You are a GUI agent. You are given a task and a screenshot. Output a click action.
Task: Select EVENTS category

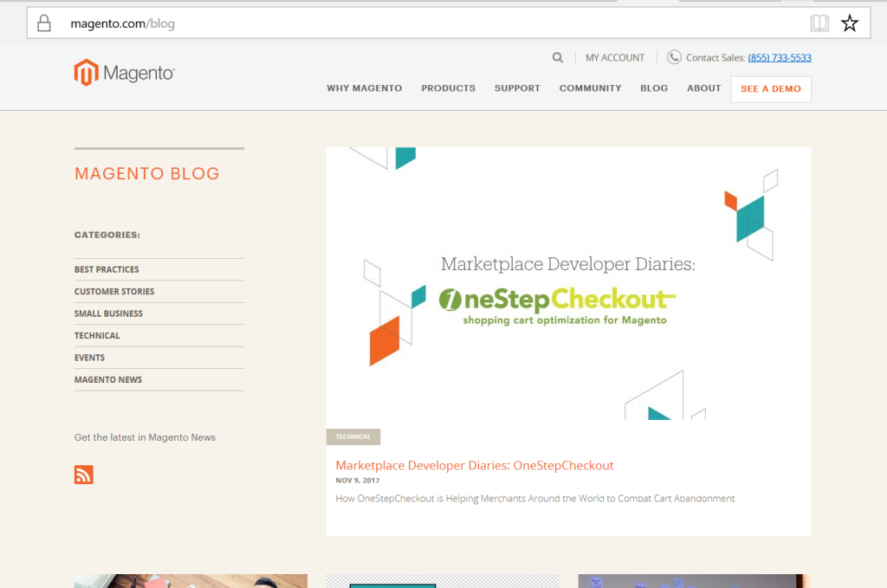pyautogui.click(x=89, y=358)
